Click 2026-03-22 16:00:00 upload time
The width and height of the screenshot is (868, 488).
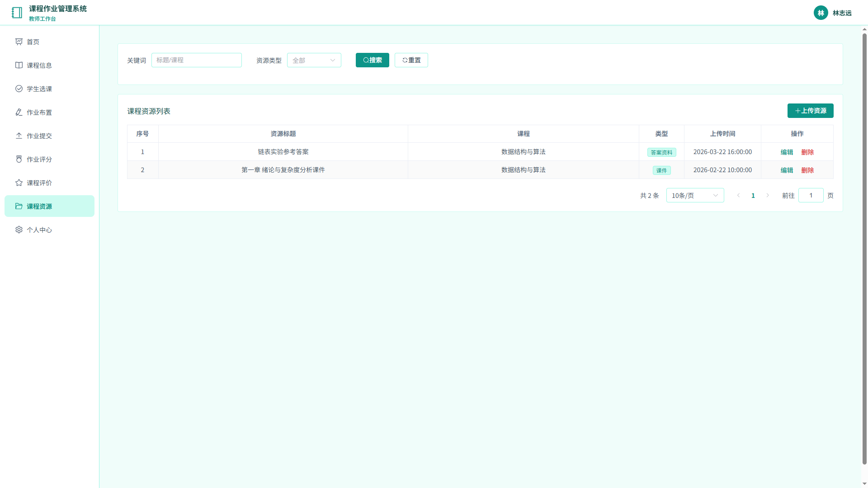tap(722, 152)
